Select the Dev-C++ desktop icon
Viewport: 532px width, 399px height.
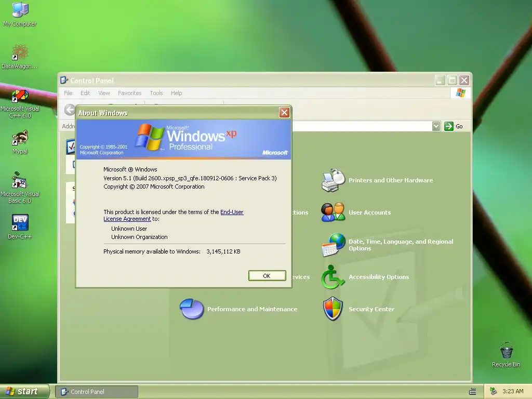(x=20, y=227)
